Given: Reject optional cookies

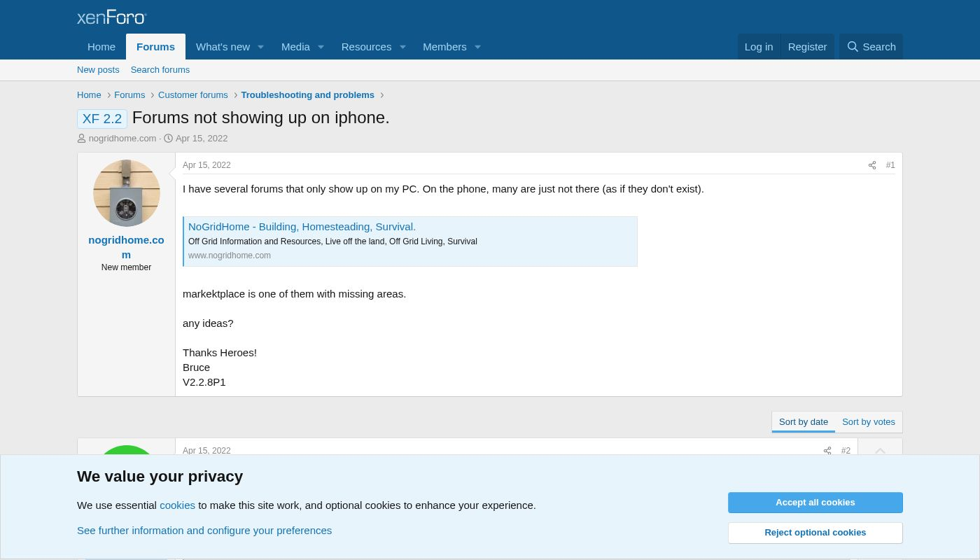Looking at the screenshot, I should pyautogui.click(x=815, y=533).
